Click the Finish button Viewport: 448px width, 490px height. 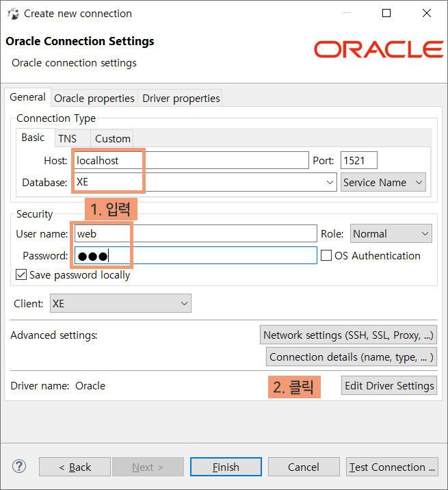point(226,467)
